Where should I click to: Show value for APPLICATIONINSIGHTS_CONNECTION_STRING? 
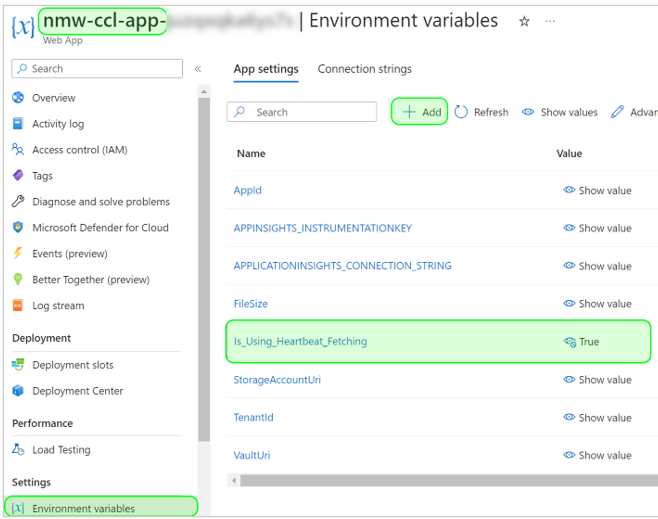click(597, 266)
